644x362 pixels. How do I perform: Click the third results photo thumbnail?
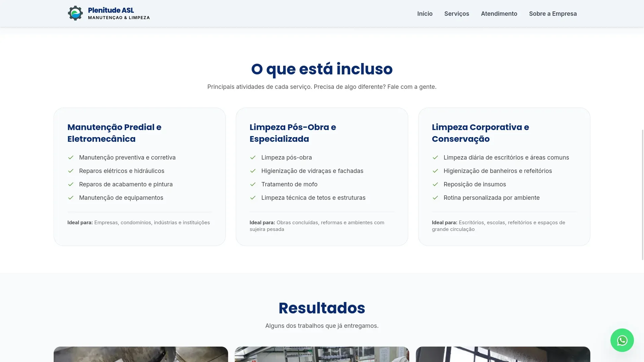click(x=503, y=354)
